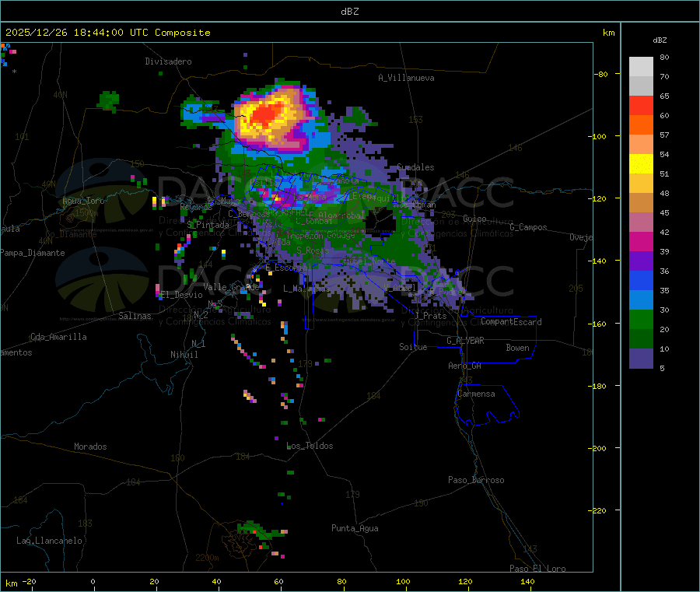Pick the purple 36-39 dBZ legend swatch
The height and width of the screenshot is (592, 700).
coord(641,261)
